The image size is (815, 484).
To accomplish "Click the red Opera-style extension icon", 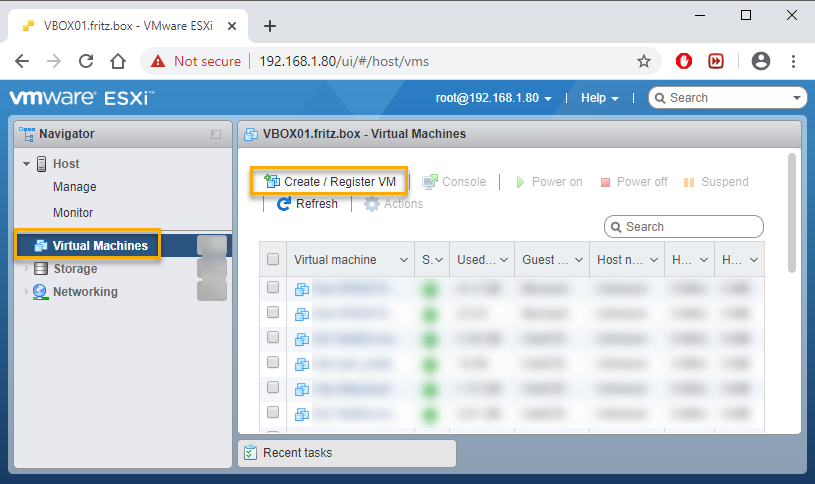I will coord(684,61).
